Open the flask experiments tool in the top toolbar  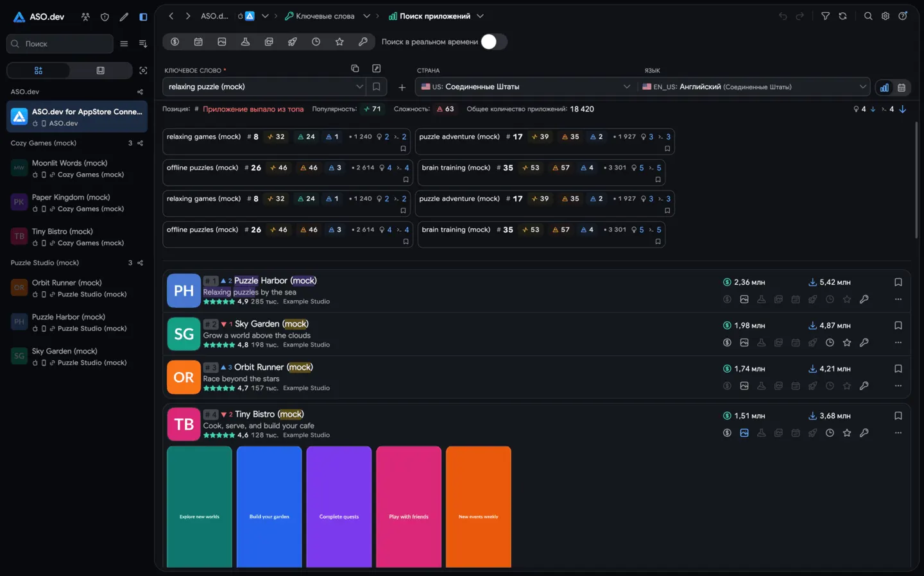click(245, 42)
